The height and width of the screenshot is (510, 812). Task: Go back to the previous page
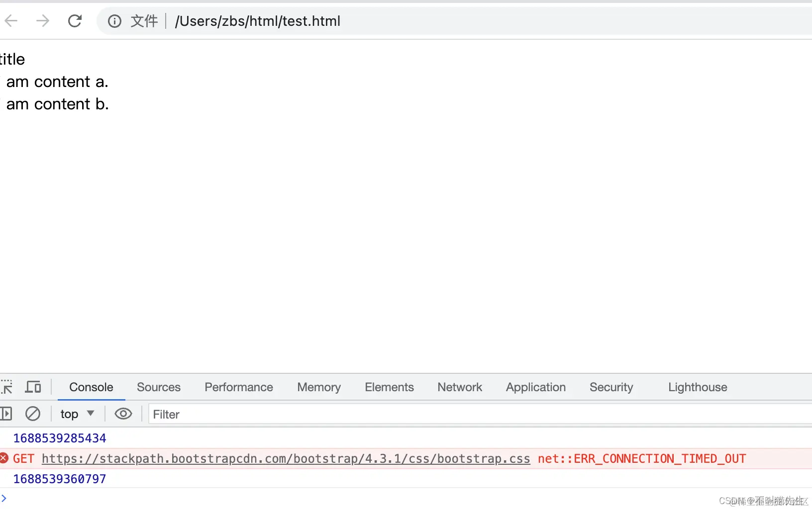(x=11, y=21)
